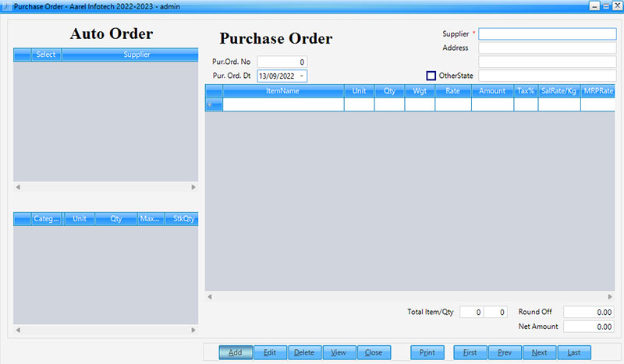Click the Add button

tap(235, 352)
